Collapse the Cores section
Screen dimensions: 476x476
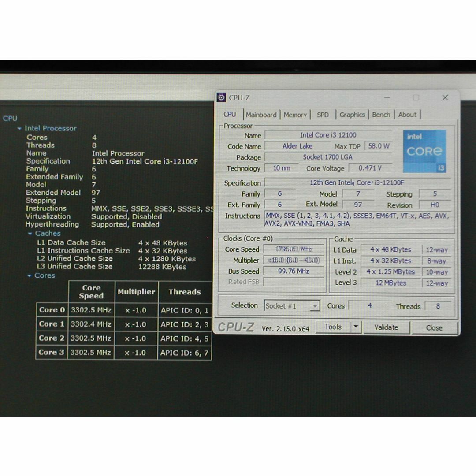tap(29, 275)
